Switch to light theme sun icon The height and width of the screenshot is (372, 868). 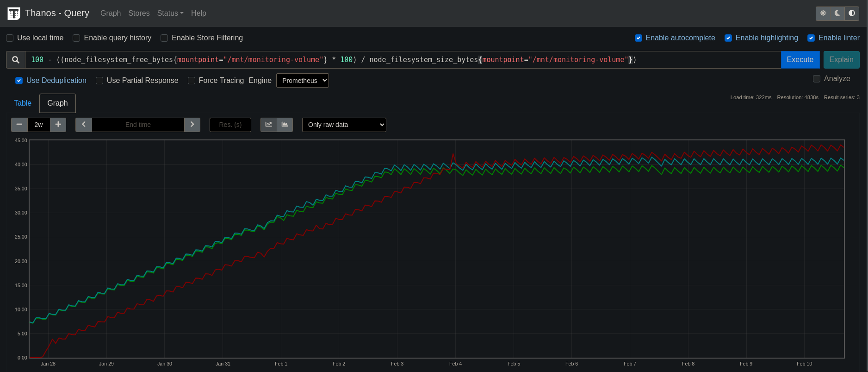823,13
